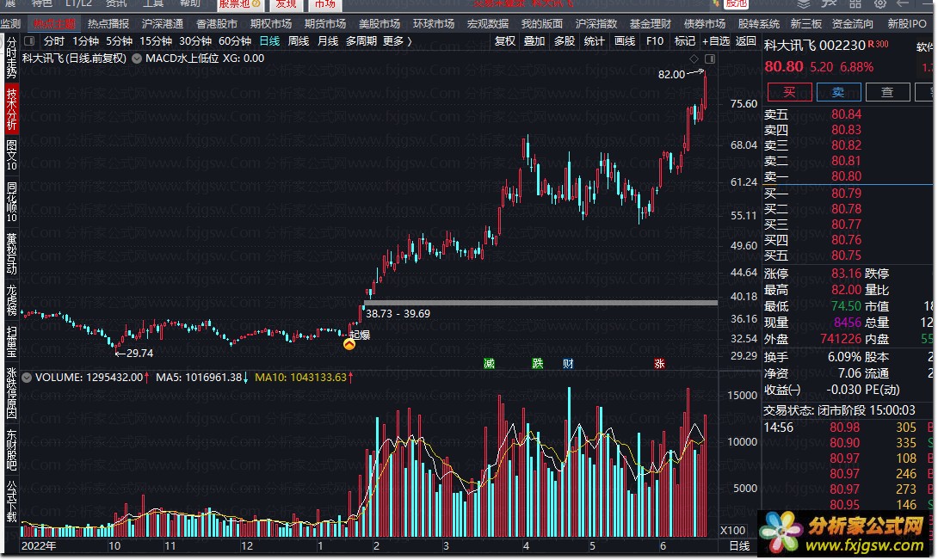Open the settings gear icon

(880, 3)
